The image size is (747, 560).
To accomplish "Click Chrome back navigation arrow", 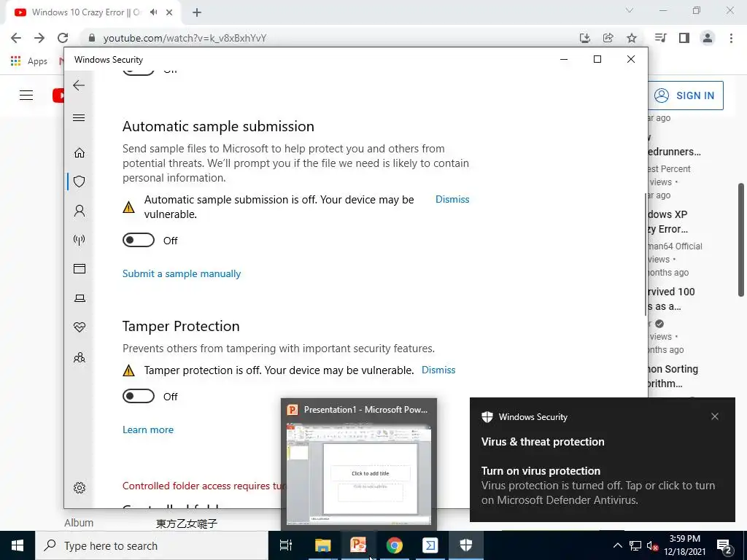I will (16, 38).
